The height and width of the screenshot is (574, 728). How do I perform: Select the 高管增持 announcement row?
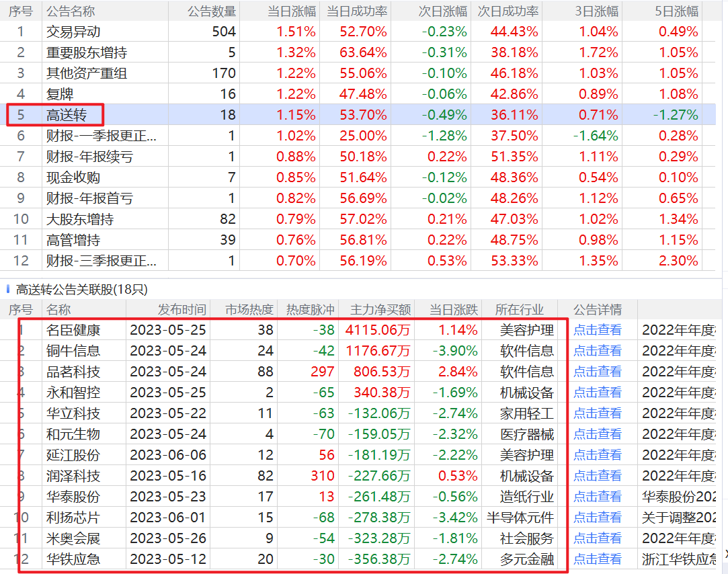pos(358,240)
